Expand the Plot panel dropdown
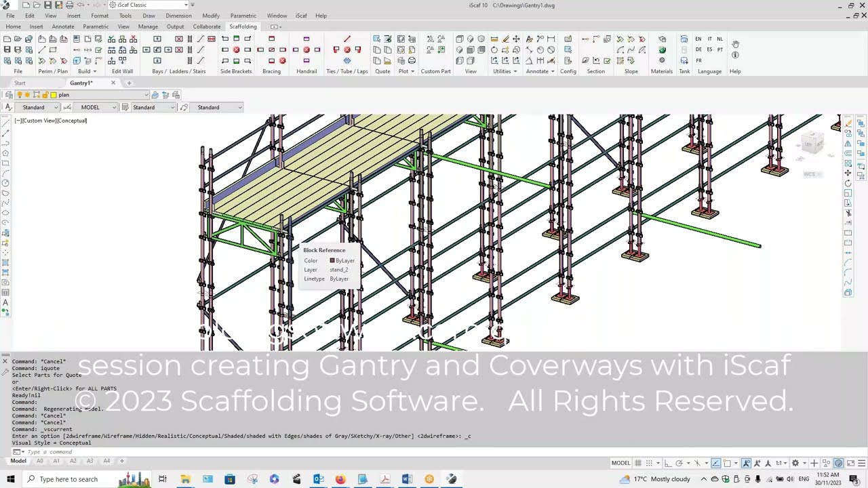 [412, 71]
